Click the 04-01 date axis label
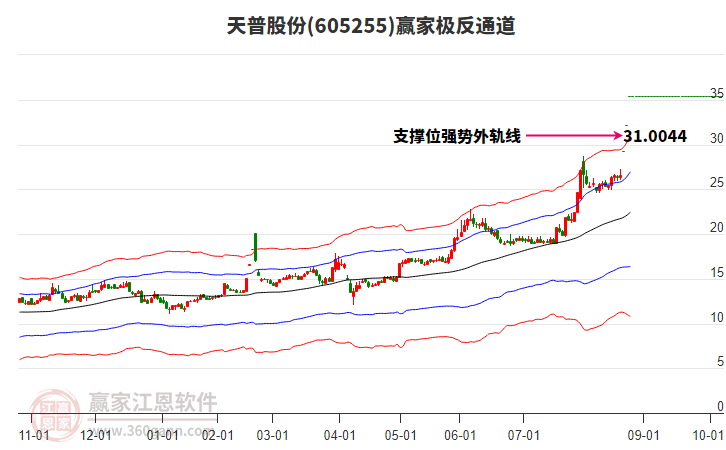 click(340, 435)
